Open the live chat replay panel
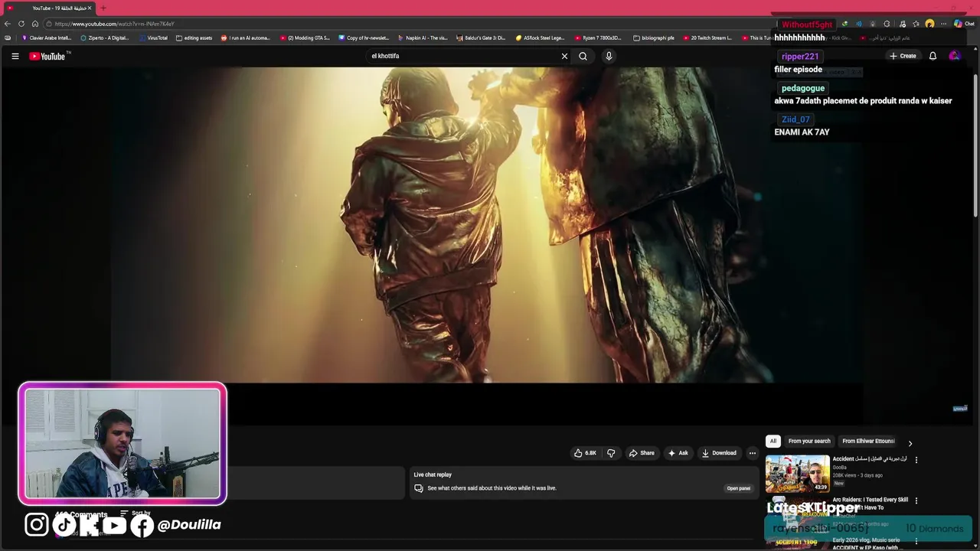This screenshot has height=551, width=980. point(738,488)
